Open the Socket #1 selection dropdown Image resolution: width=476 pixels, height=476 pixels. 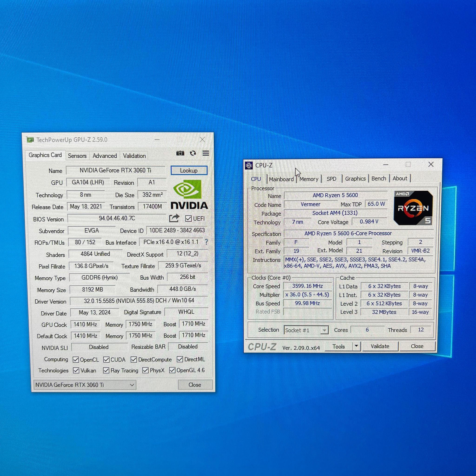point(306,330)
